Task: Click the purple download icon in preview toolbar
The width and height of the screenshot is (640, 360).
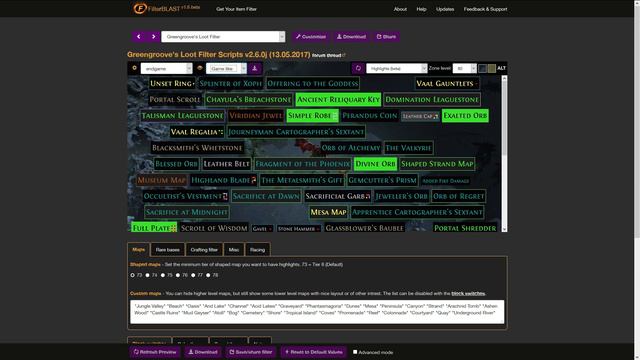Action: [x=255, y=68]
